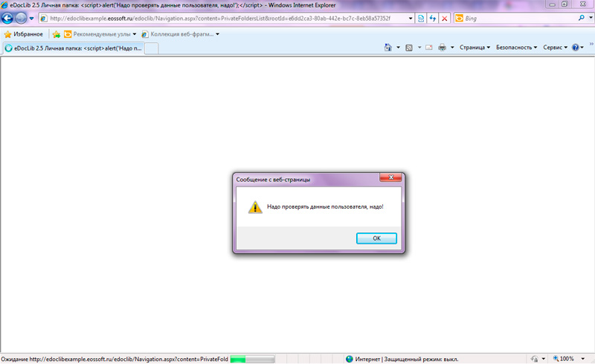Viewport: 595px width, 364px height.
Task: Stop loading with the red X icon
Action: (x=444, y=18)
